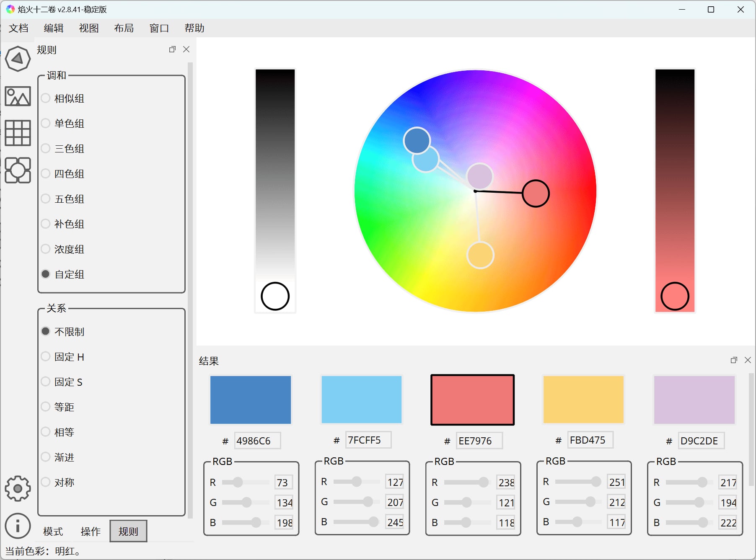This screenshot has width=756, height=560.
Task: Close the 结果 panel
Action: [x=748, y=360]
